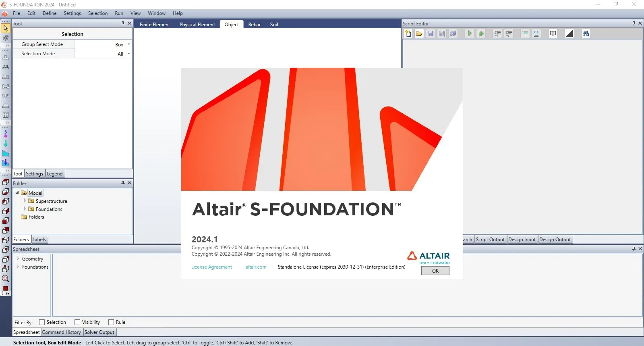Open the Group Select Mode Box dropdown
The height and width of the screenshot is (346, 644).
click(x=104, y=44)
